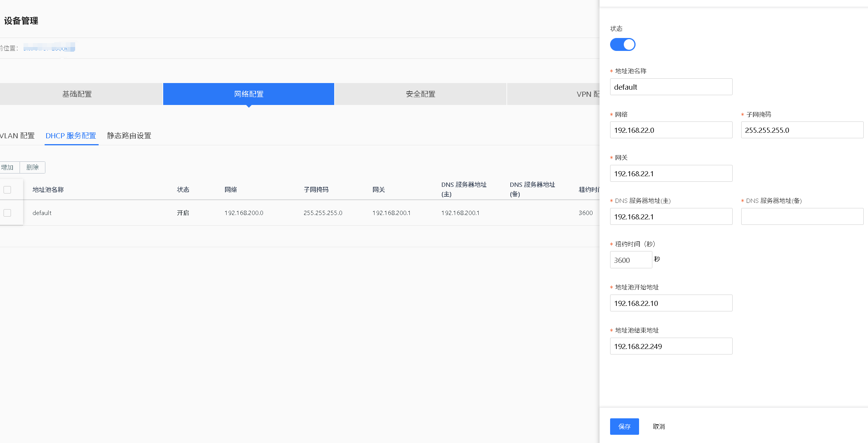Switch to VLAN 配置 sub-tab

[17, 136]
